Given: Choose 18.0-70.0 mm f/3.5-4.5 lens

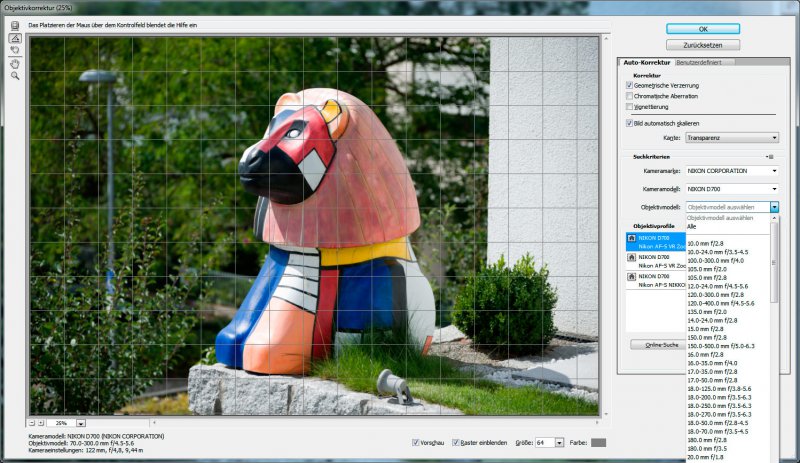Looking at the screenshot, I should [x=718, y=431].
